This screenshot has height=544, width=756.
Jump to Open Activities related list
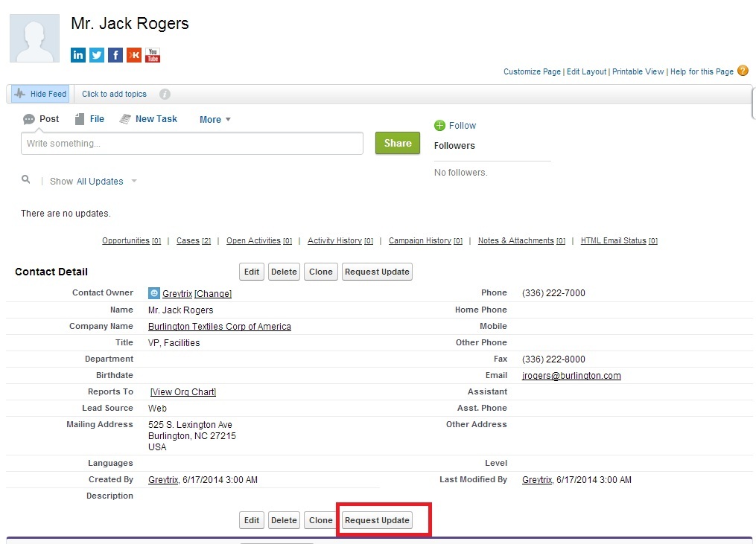pyautogui.click(x=259, y=240)
